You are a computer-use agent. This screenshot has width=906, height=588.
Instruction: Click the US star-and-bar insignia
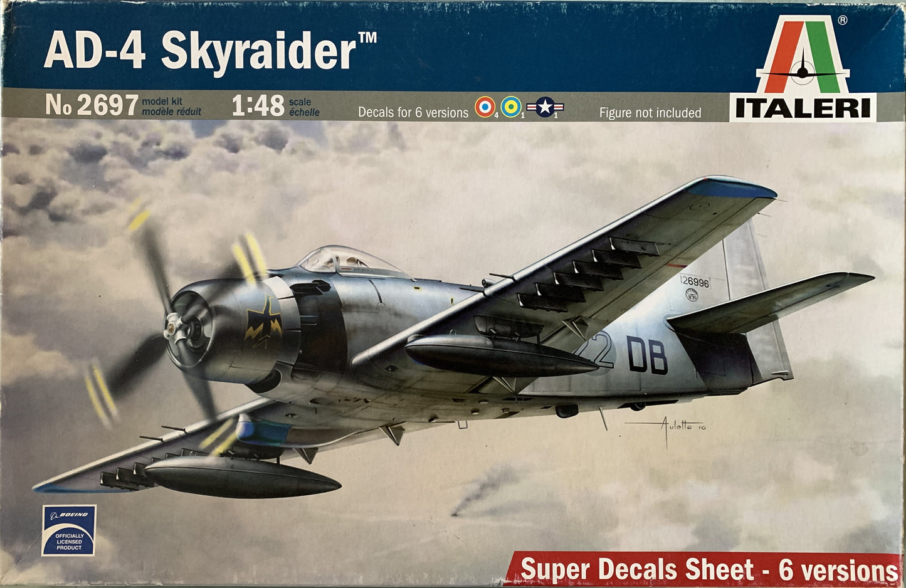click(x=545, y=107)
